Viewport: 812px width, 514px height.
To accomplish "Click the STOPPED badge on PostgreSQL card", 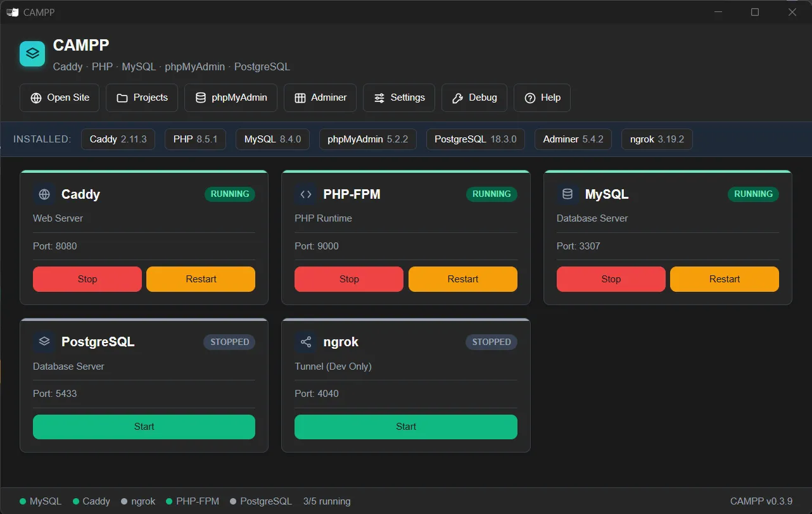I will pos(229,342).
